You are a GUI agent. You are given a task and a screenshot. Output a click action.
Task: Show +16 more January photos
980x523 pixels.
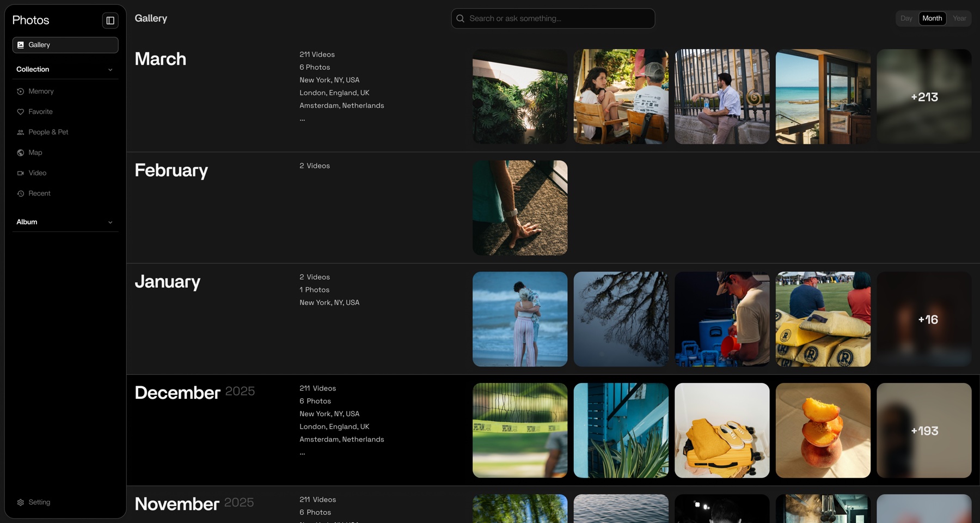coord(924,319)
